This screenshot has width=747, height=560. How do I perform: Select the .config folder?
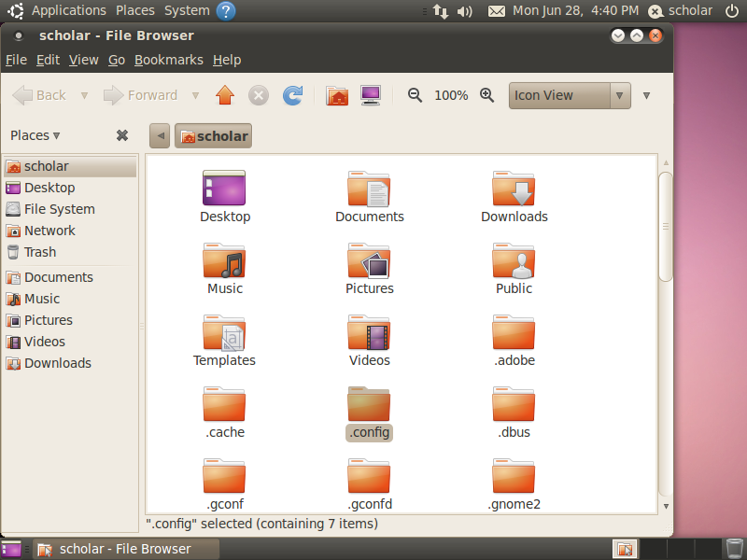point(369,413)
